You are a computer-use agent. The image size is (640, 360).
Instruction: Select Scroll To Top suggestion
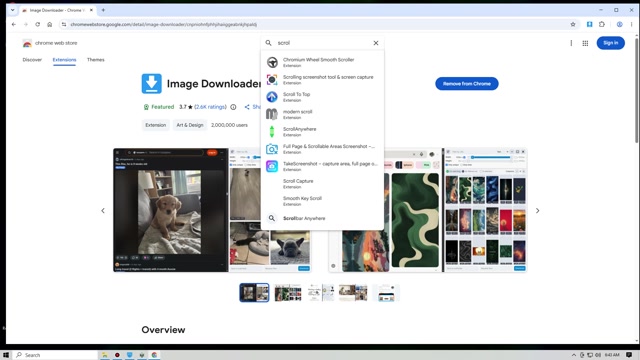(322, 97)
